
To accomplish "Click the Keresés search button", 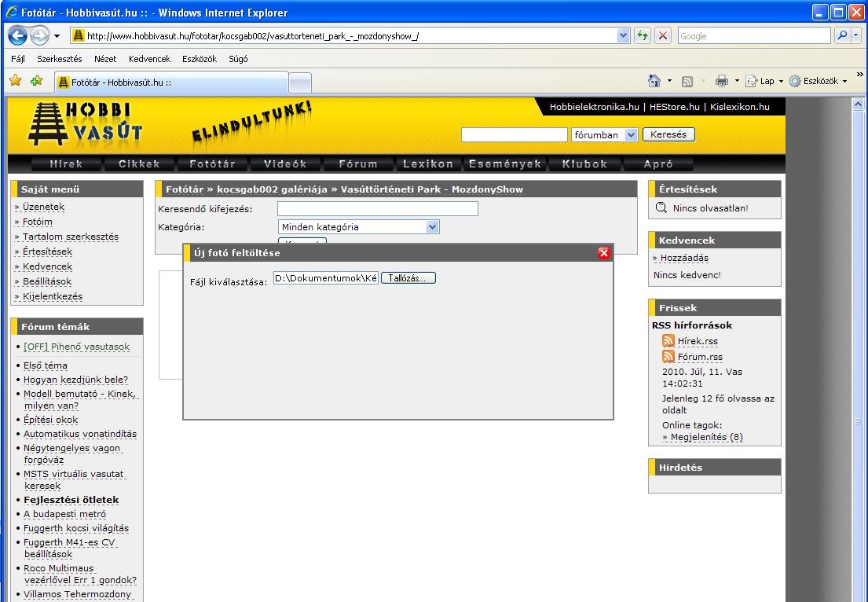I will (x=668, y=134).
